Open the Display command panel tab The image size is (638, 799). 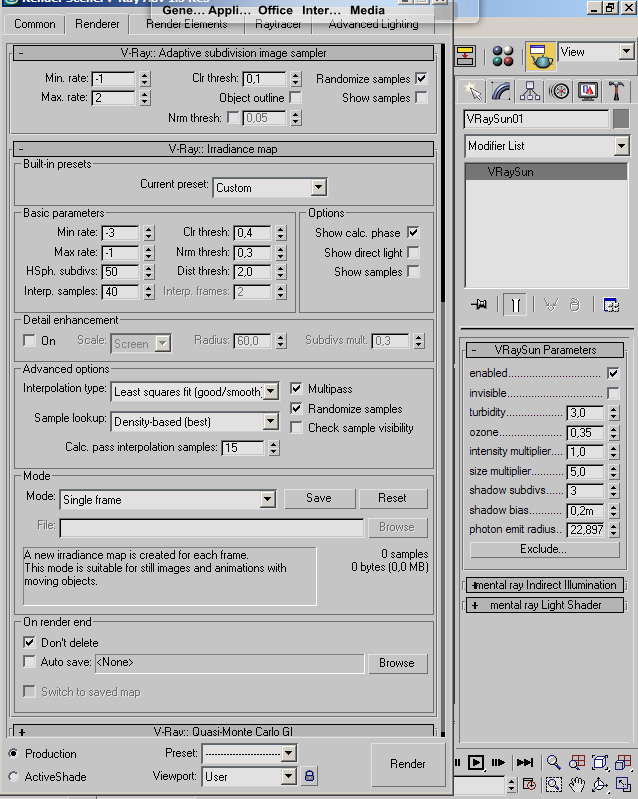(588, 92)
